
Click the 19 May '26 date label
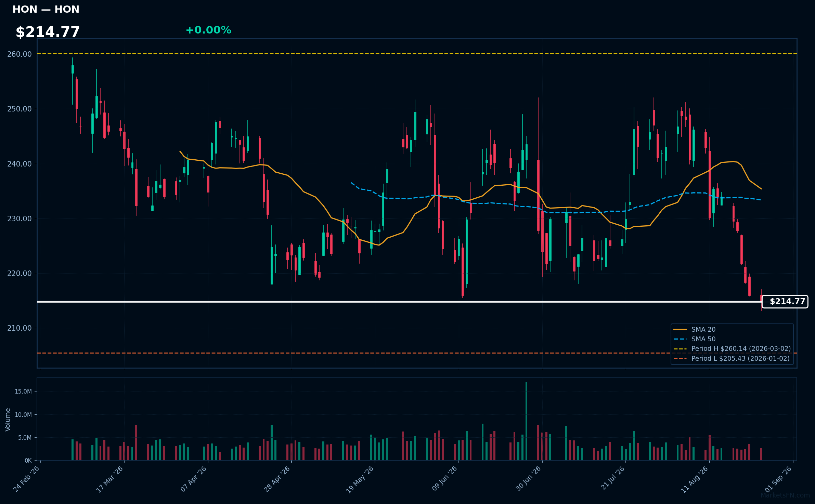point(360,479)
